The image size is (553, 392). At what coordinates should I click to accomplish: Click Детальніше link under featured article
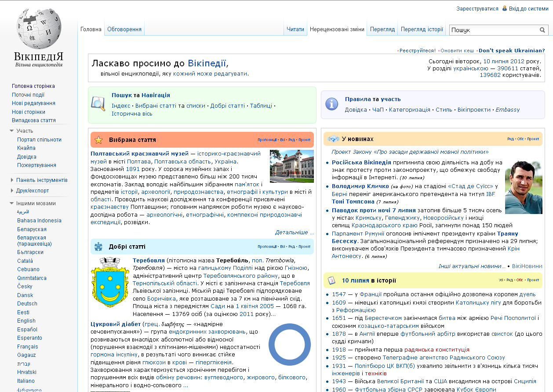pyautogui.click(x=295, y=232)
